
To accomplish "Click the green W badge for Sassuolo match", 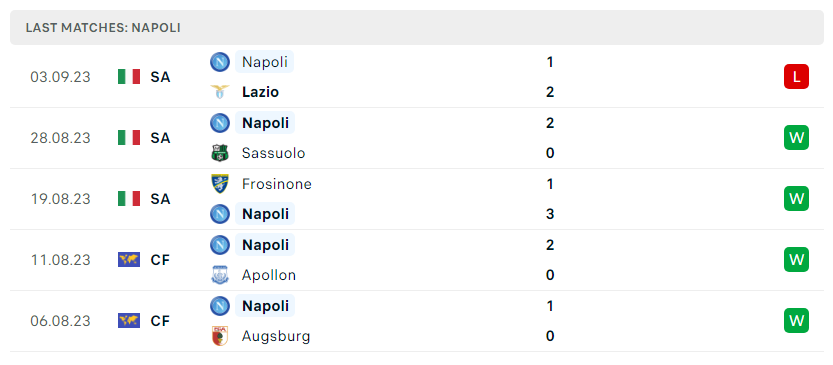I will click(796, 138).
